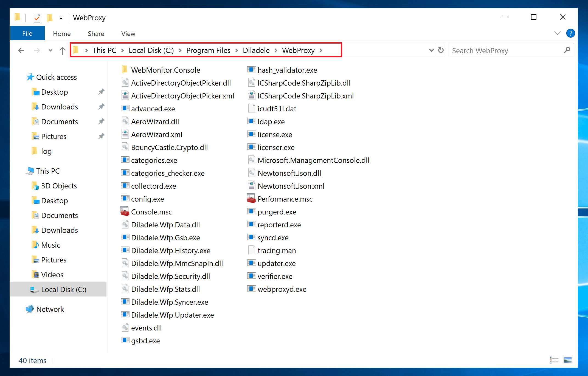Select Network in navigation pane
Image resolution: width=588 pixels, height=376 pixels.
coord(50,309)
